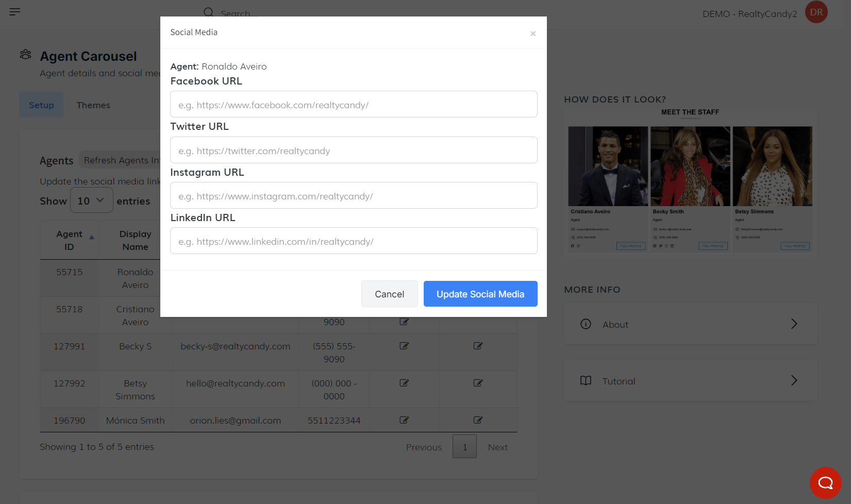Click the last edit icon in Becky S row

point(478,346)
